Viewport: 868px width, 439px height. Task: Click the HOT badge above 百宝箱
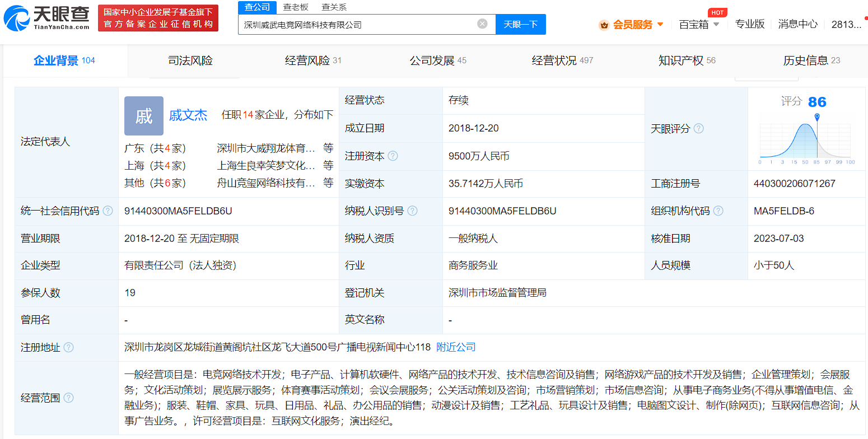pyautogui.click(x=717, y=12)
